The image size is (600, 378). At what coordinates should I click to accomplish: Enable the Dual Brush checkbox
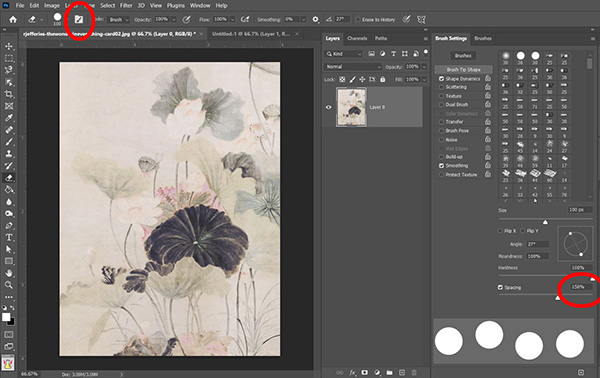[441, 104]
